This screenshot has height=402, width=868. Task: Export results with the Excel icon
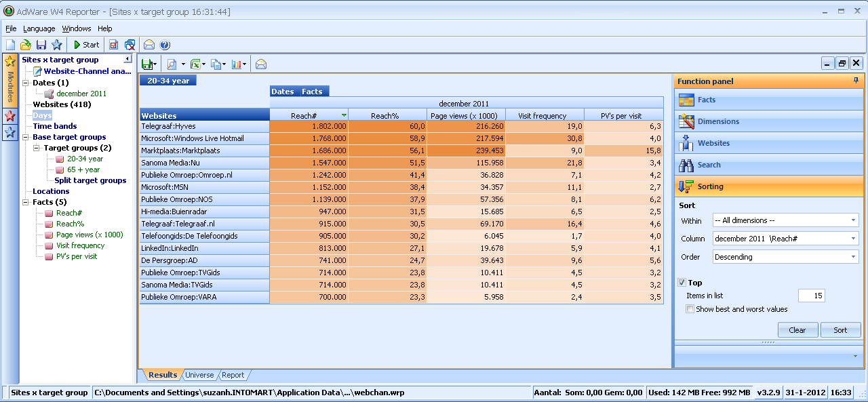coord(195,64)
